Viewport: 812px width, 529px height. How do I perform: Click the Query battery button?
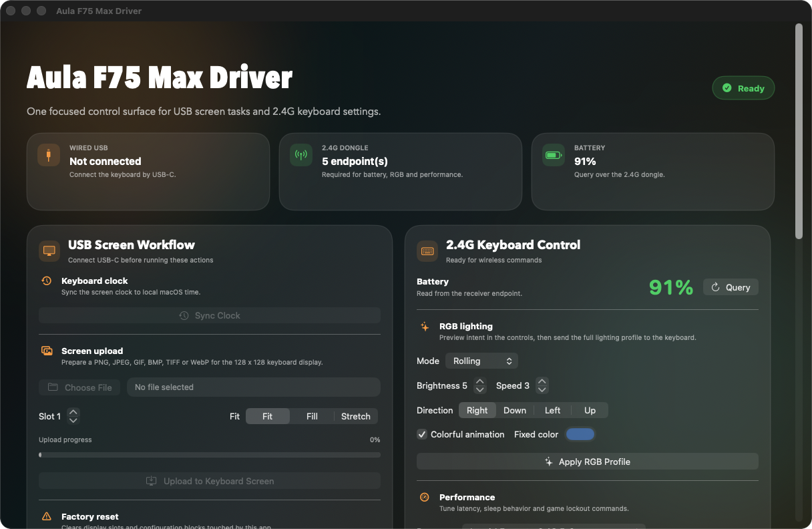[x=731, y=287]
